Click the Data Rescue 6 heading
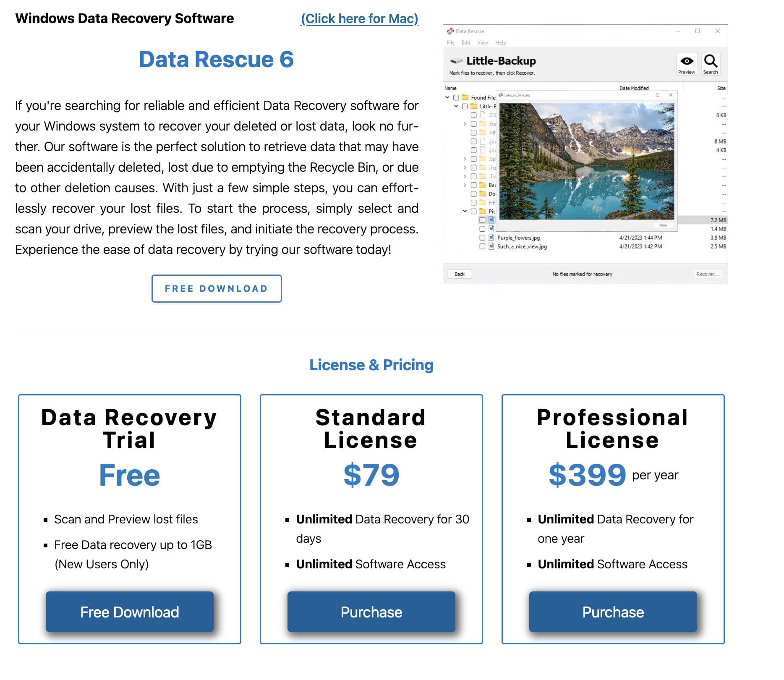784x680 pixels. pyautogui.click(x=216, y=59)
